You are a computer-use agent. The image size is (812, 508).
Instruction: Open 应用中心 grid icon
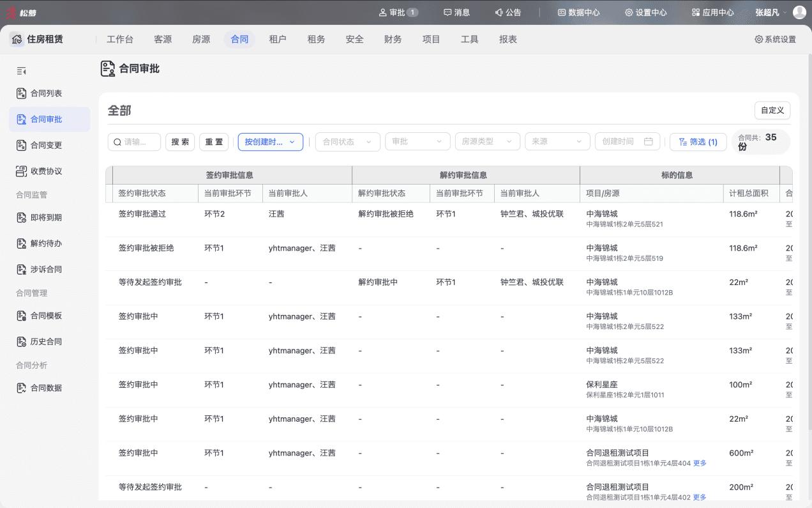pyautogui.click(x=696, y=12)
